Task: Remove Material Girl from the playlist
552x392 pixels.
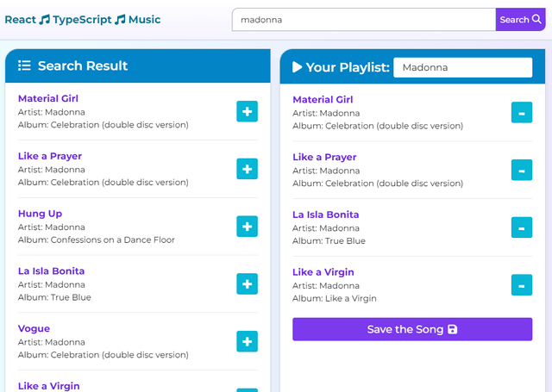Action: tap(521, 113)
